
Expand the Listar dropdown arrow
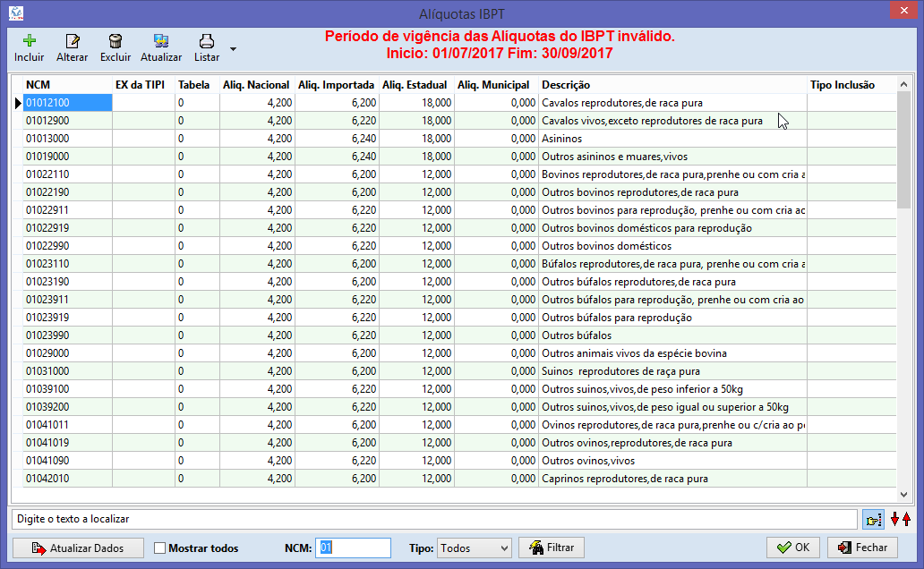233,49
